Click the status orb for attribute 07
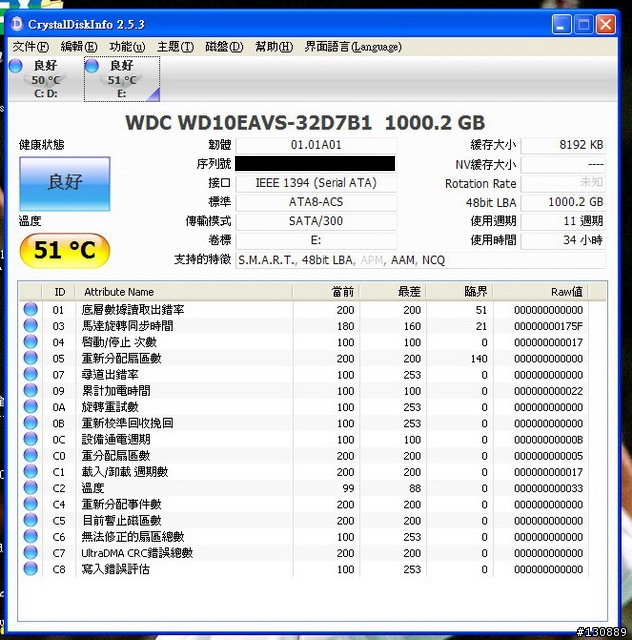The image size is (632, 640). coord(31,374)
